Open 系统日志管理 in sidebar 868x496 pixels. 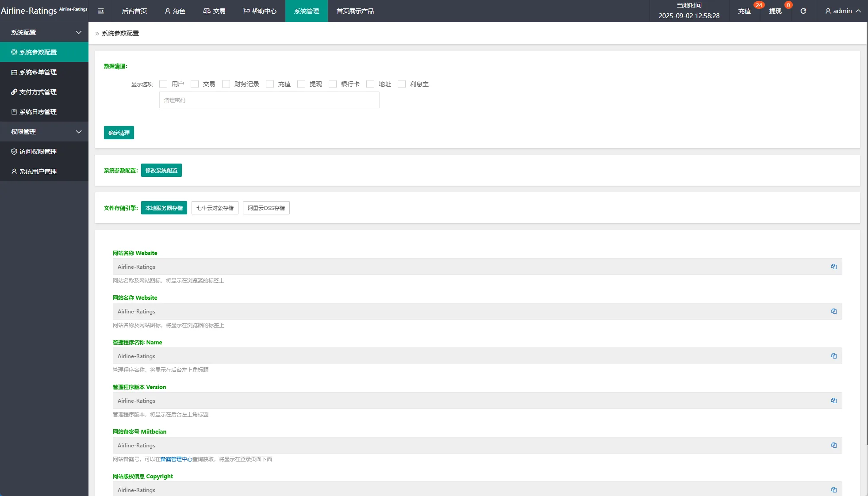coord(38,112)
